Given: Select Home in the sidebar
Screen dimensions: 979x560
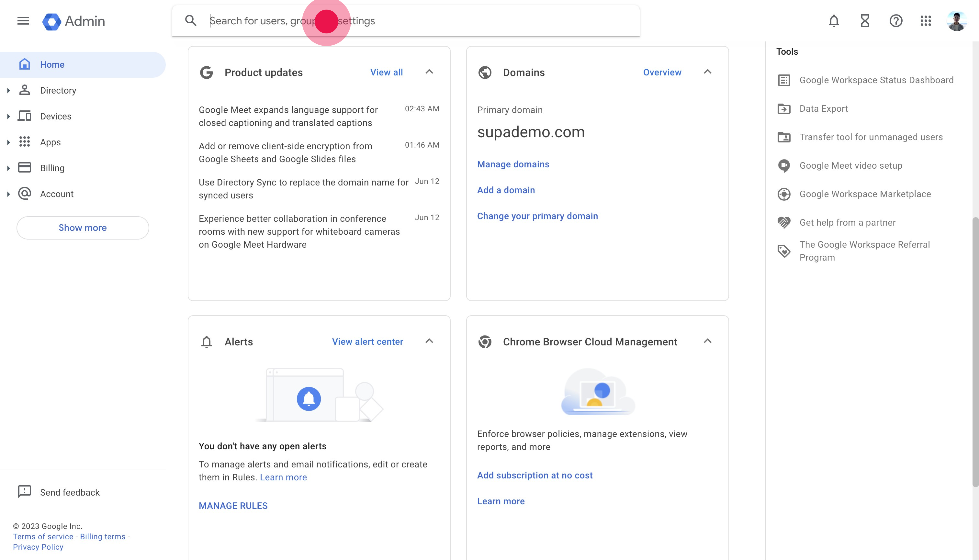Looking at the screenshot, I should [x=83, y=65].
